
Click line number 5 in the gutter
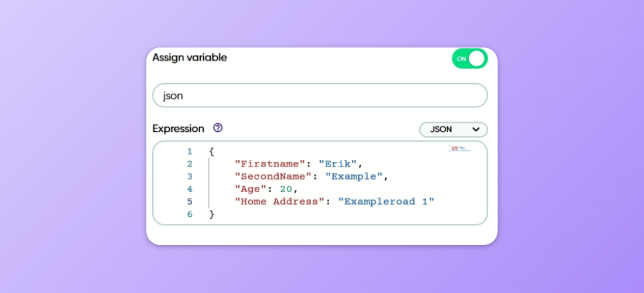point(190,202)
